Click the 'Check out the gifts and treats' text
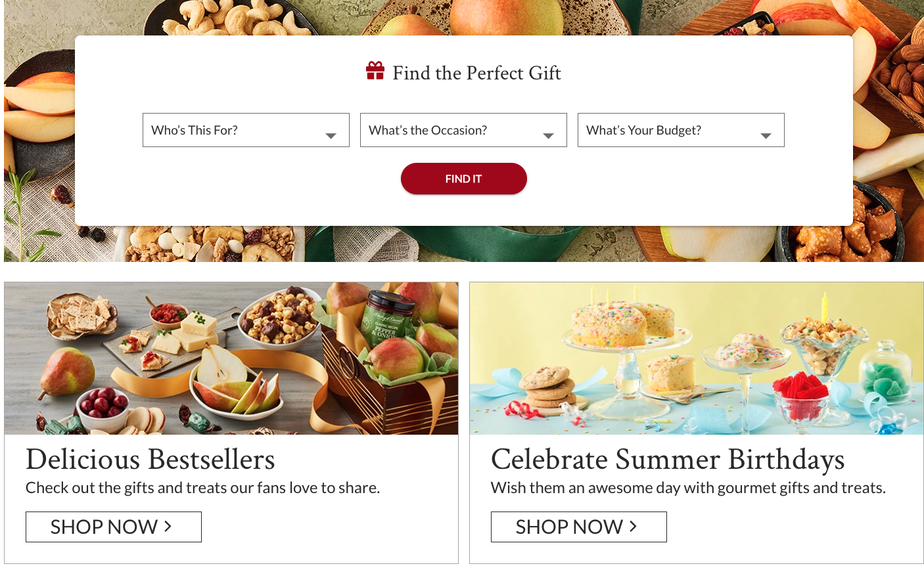The width and height of the screenshot is (924, 566). pos(203,488)
